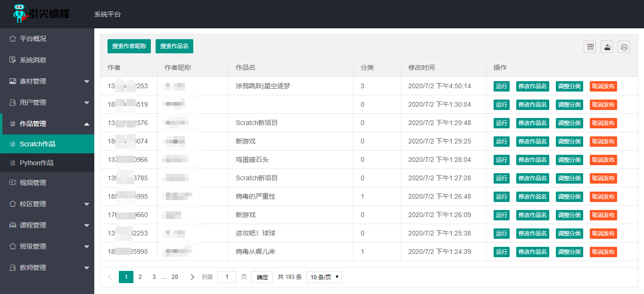Click the 引尖编程 robot logo

coord(41,14)
